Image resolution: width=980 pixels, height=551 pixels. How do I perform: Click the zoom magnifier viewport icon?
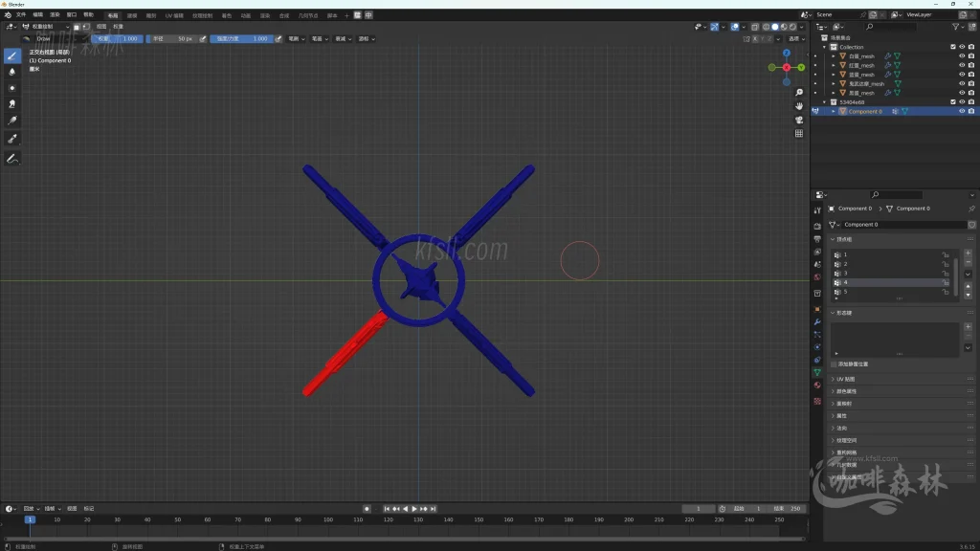click(799, 93)
